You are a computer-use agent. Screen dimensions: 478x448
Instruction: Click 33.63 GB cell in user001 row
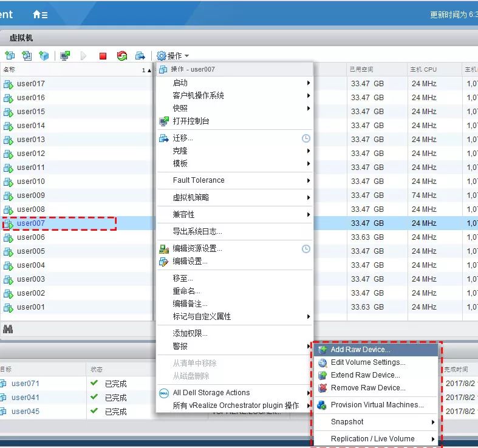coord(367,307)
